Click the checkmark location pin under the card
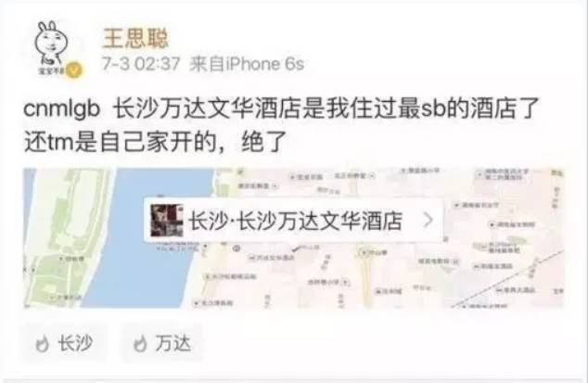The height and width of the screenshot is (383, 588). 296,249
